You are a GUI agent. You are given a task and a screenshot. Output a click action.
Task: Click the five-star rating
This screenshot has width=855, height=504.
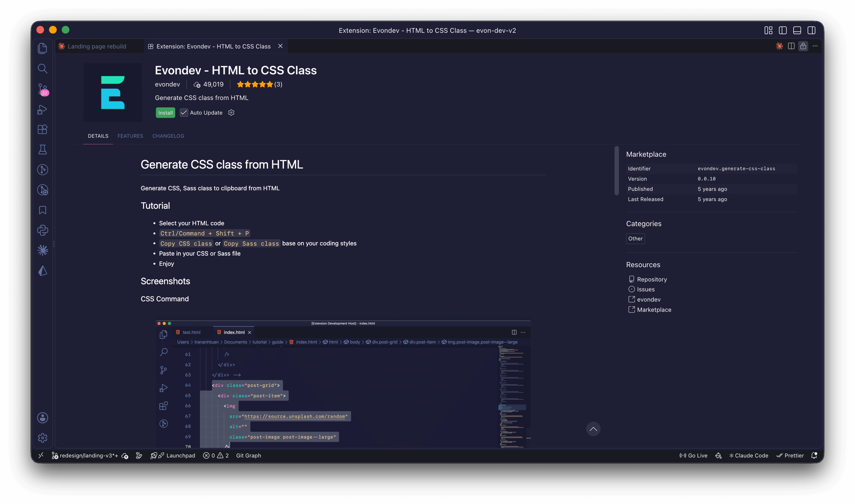coord(255,84)
